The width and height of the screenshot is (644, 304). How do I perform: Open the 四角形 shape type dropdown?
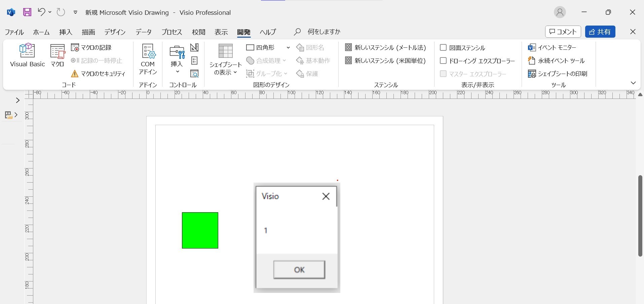[x=288, y=47]
